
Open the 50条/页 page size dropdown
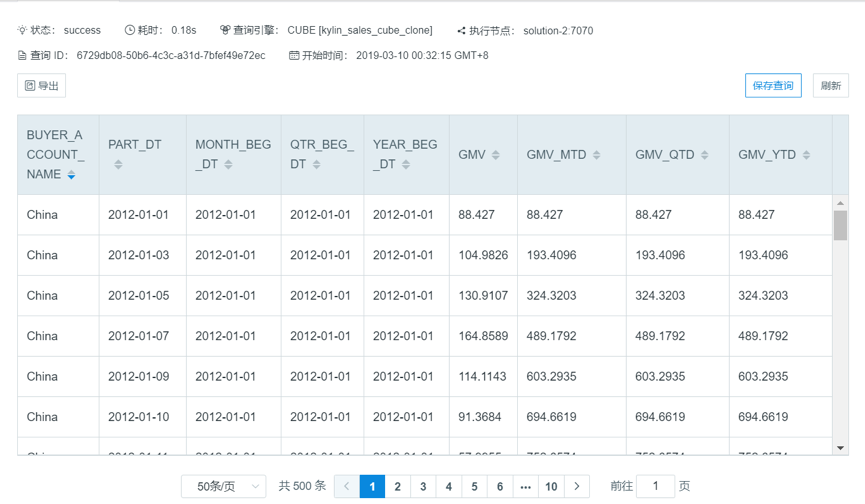223,487
